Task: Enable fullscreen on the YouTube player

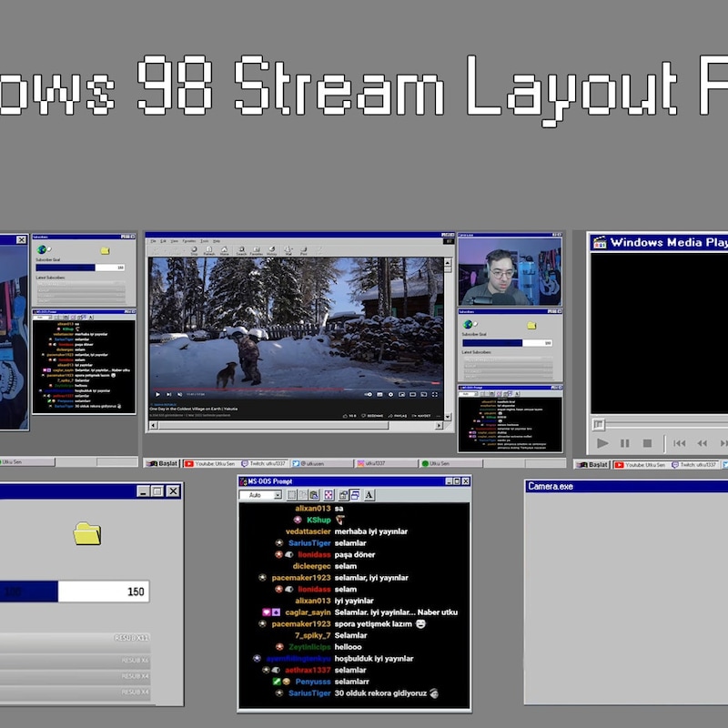Action: [x=435, y=393]
